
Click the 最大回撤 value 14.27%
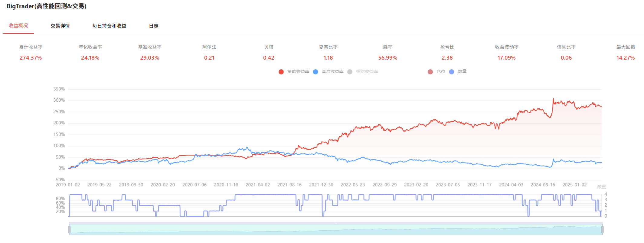pos(625,58)
